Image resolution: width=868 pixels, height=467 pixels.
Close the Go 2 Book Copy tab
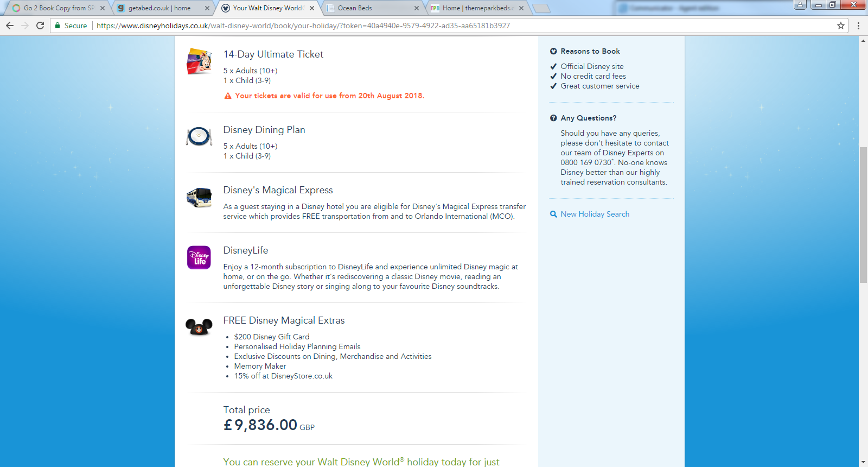click(103, 8)
